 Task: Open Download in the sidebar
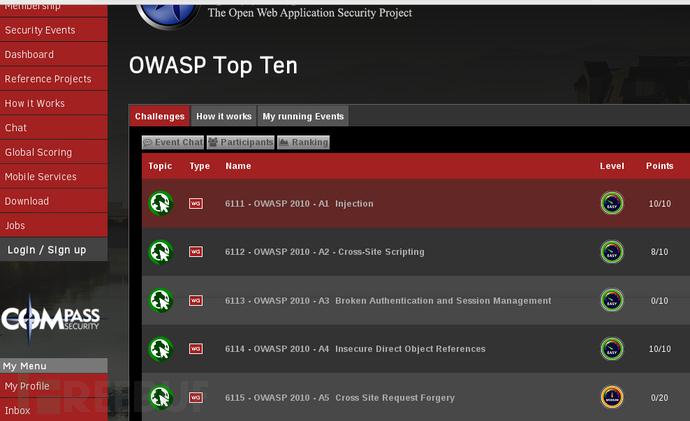pos(54,201)
